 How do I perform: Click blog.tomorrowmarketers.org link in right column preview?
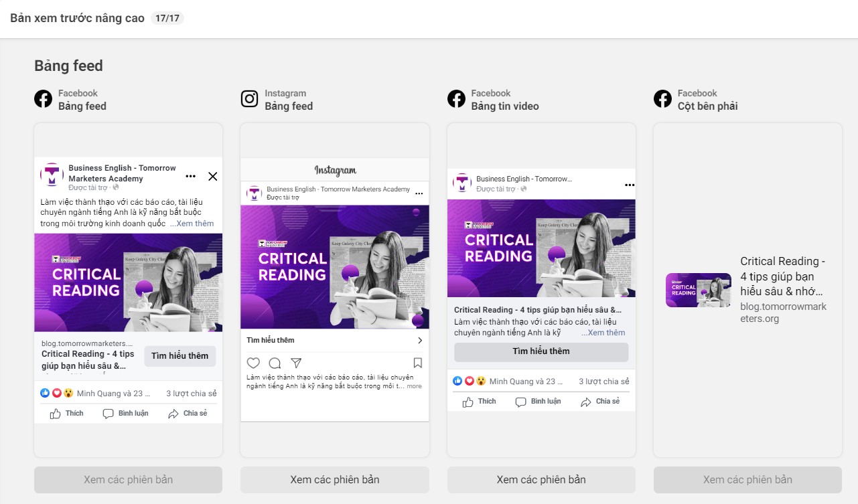tap(784, 313)
